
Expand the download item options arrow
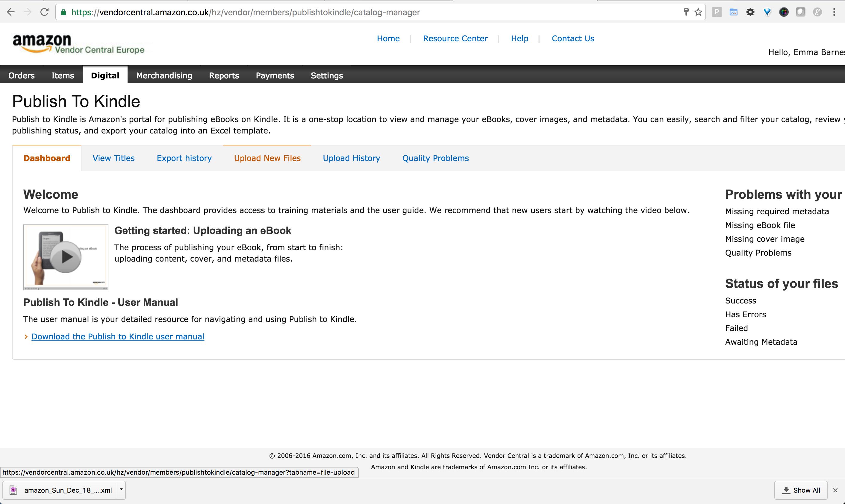(121, 490)
